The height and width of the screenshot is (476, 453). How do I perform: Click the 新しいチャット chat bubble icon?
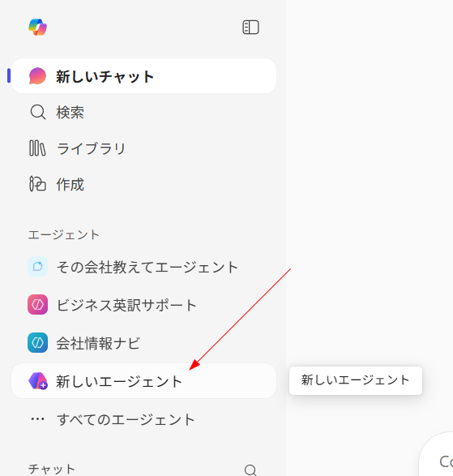tap(37, 76)
